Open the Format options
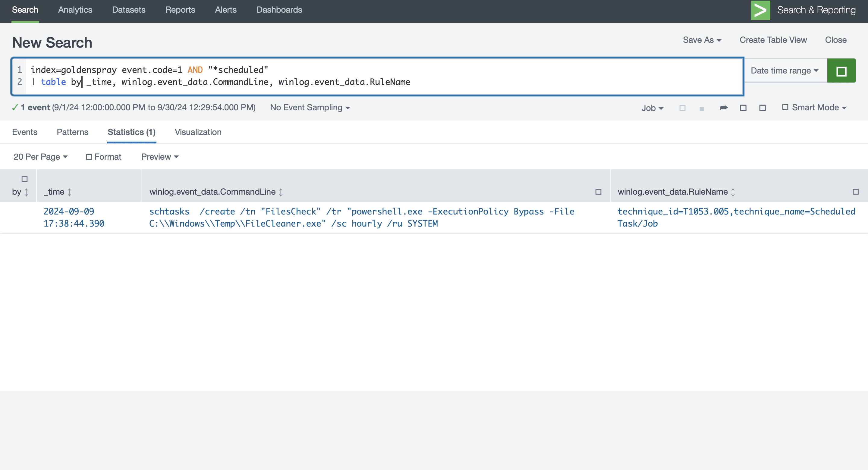The height and width of the screenshot is (470, 868). (104, 157)
